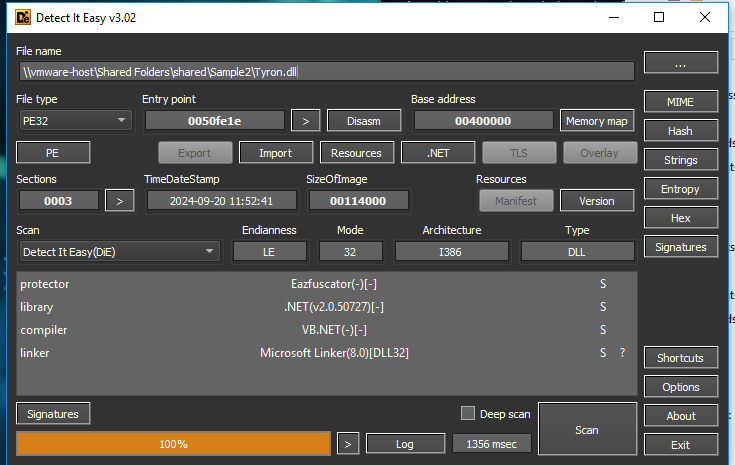735x465 pixels.
Task: Click the question mark on linker row
Action: [622, 352]
